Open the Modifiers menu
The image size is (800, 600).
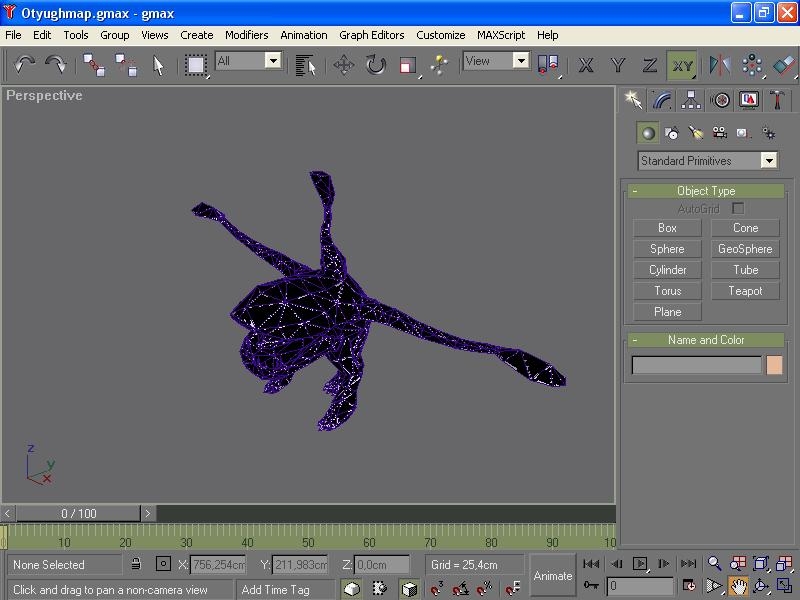[x=246, y=35]
